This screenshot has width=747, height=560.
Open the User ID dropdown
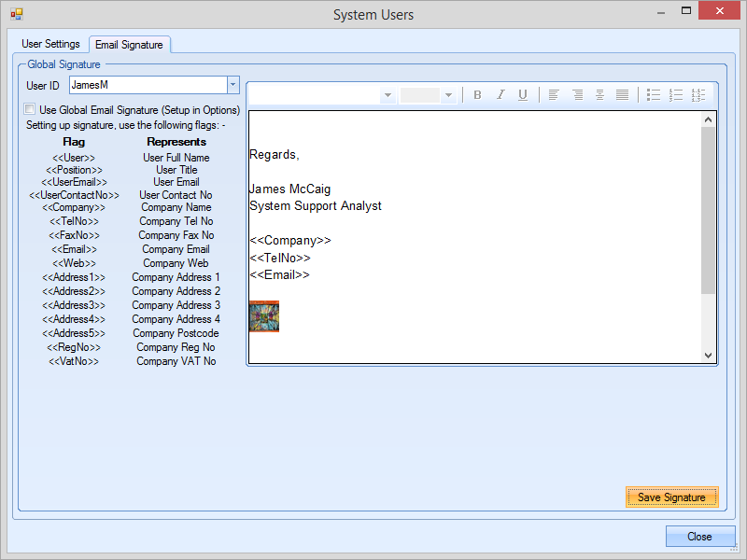(233, 85)
